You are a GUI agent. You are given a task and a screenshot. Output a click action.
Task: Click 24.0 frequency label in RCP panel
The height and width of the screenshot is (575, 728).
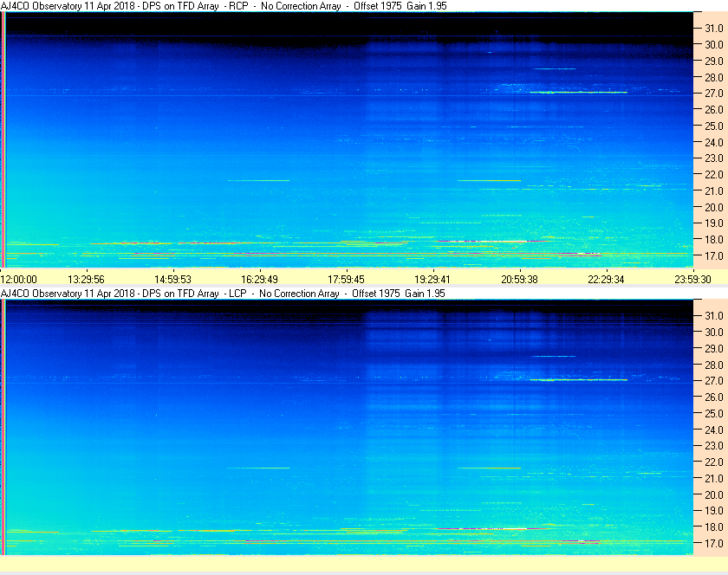pos(714,142)
